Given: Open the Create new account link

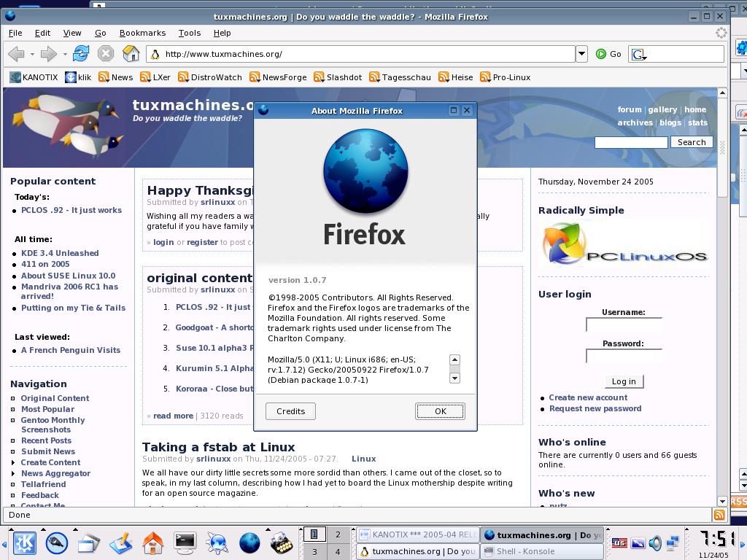Looking at the screenshot, I should (x=588, y=397).
